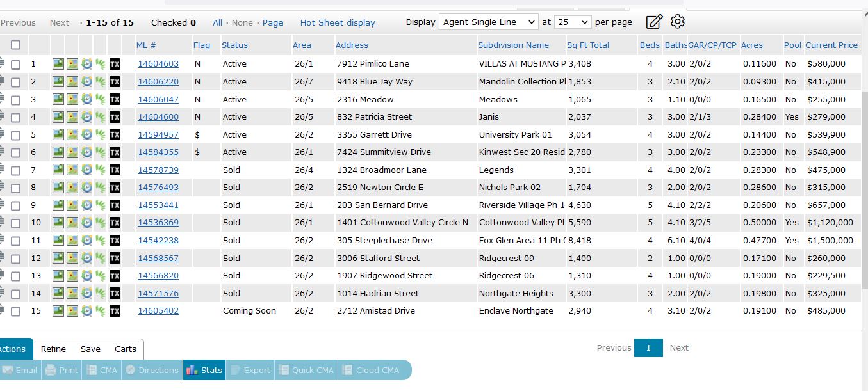
Task: Open black TX icon for listing 14566820
Action: 115,276
